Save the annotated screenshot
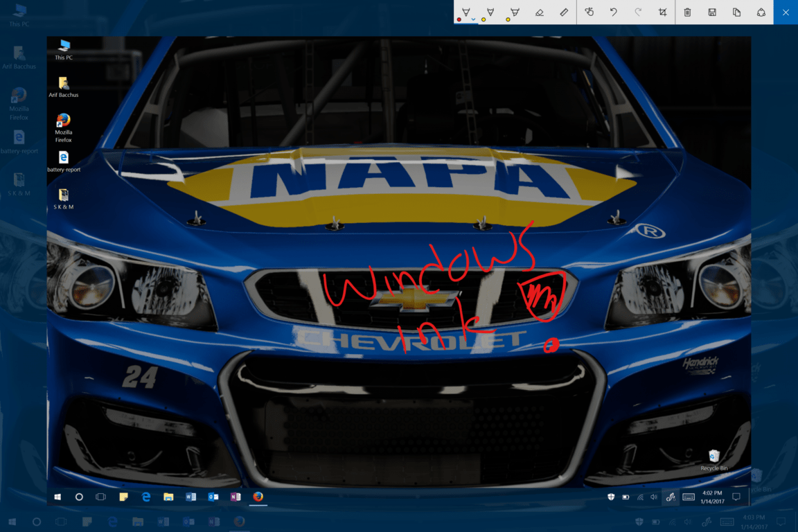 click(x=713, y=12)
